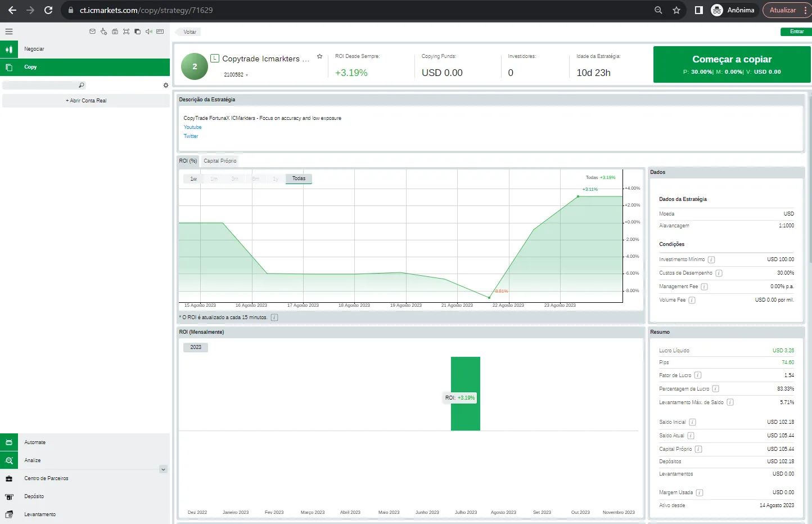This screenshot has width=812, height=524.
Task: Toggle fullscreen mode icon
Action: pos(126,32)
